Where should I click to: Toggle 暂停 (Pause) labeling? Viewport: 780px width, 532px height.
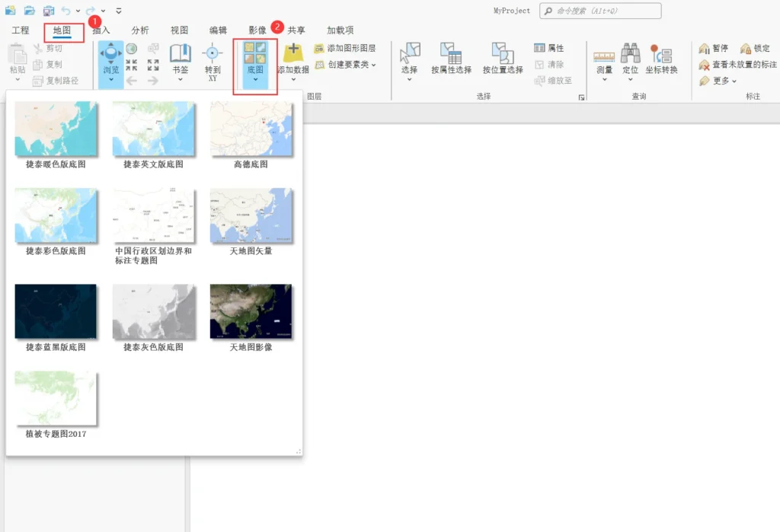(x=719, y=47)
